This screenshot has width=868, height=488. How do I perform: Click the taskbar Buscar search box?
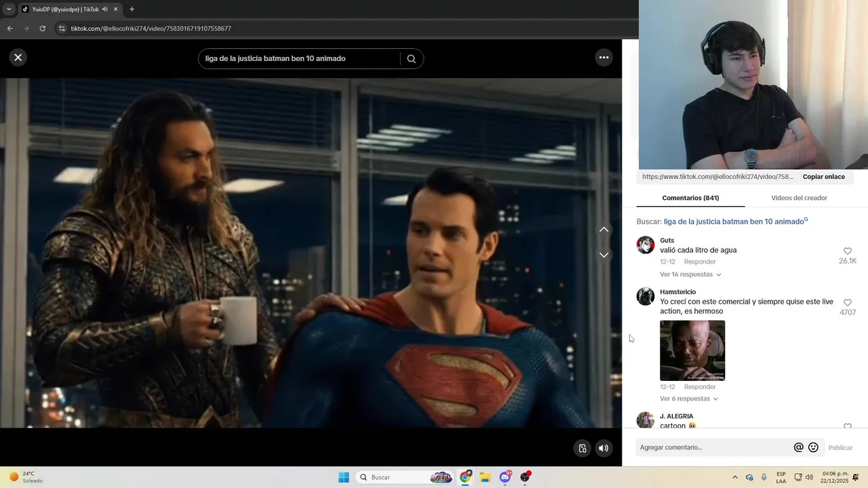[x=405, y=477]
